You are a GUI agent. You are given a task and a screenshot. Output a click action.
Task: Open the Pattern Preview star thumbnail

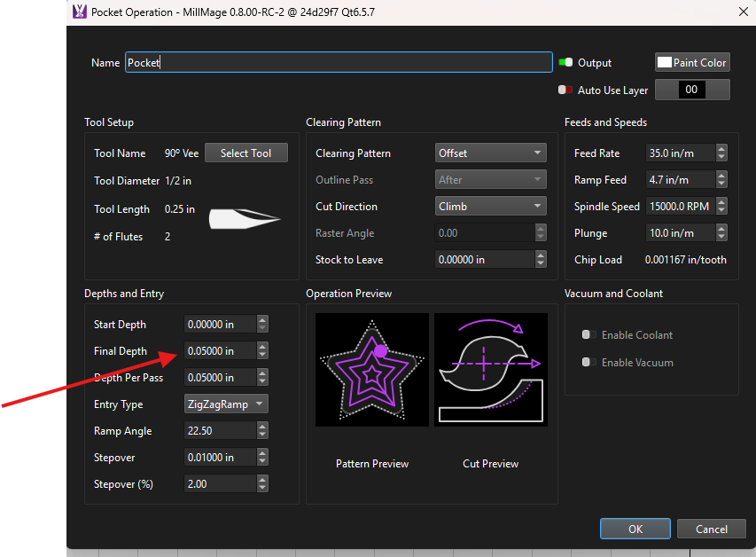[371, 370]
